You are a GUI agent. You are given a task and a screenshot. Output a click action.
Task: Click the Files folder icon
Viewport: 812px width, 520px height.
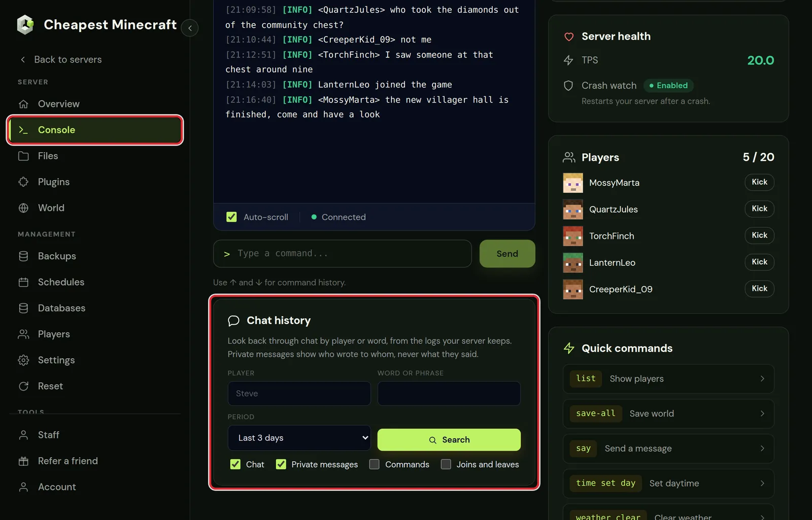click(x=23, y=156)
